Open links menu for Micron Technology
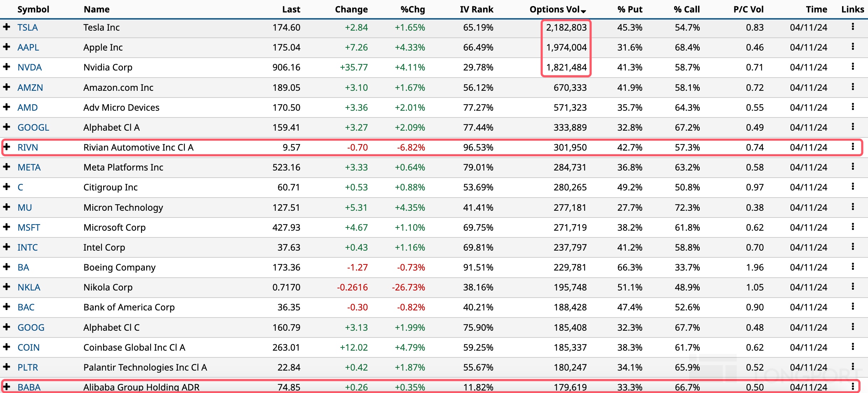Image resolution: width=868 pixels, height=393 pixels. point(853,207)
